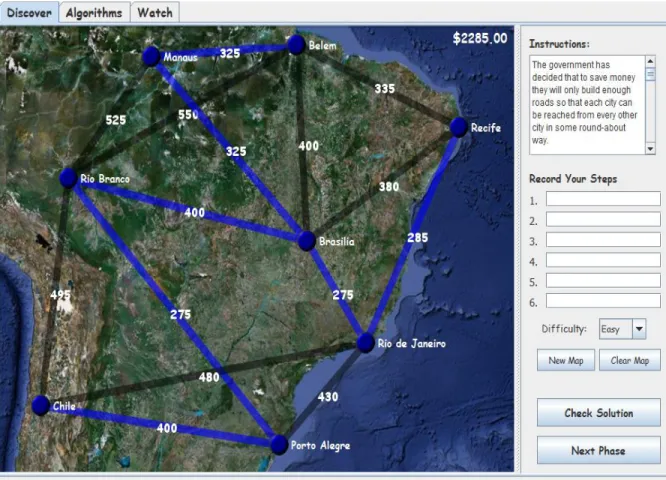Screen dimensions: 666x480
Task: Click instructions scrollbar down arrow
Action: (650, 149)
